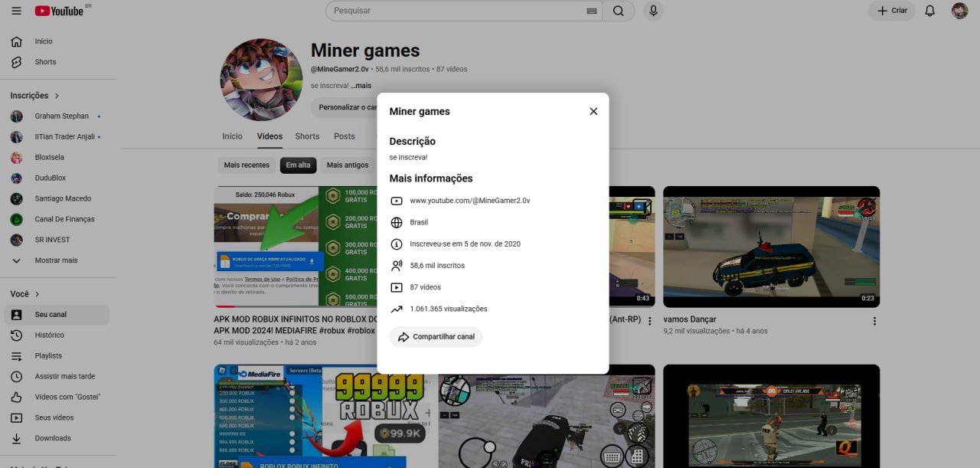Open the account avatar menu
The height and width of the screenshot is (468, 980).
[x=959, y=11]
